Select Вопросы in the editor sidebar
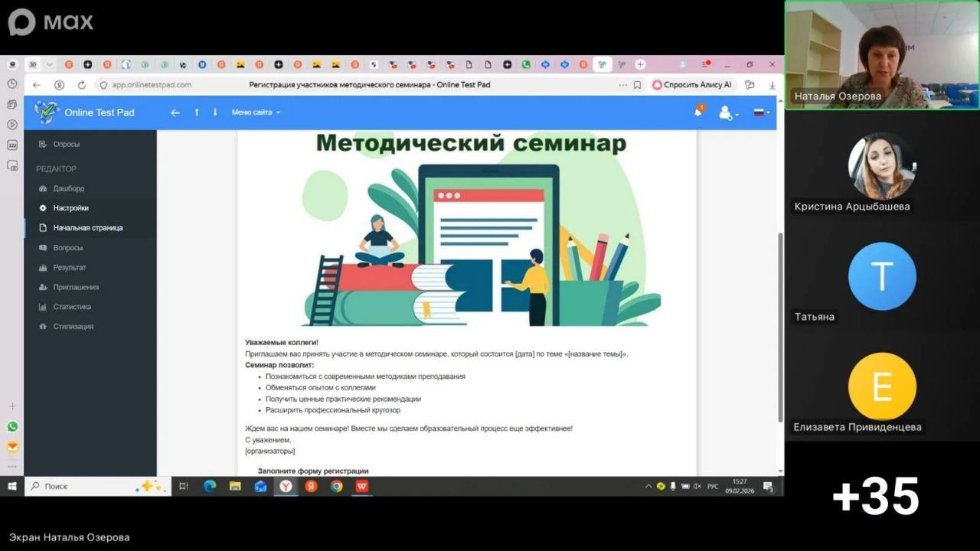Viewport: 980px width, 551px height. (x=67, y=248)
